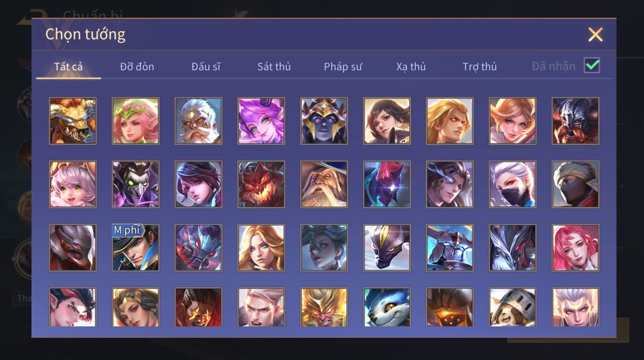The width and height of the screenshot is (644, 360).
Task: Pick the white-bearded old man hero with blue hat
Action: click(x=324, y=184)
